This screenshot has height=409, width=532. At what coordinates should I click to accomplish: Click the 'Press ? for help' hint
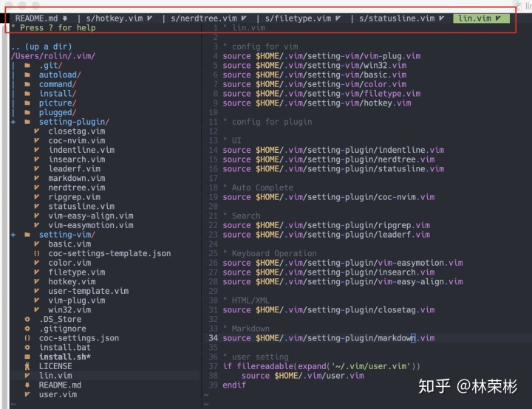pos(58,28)
